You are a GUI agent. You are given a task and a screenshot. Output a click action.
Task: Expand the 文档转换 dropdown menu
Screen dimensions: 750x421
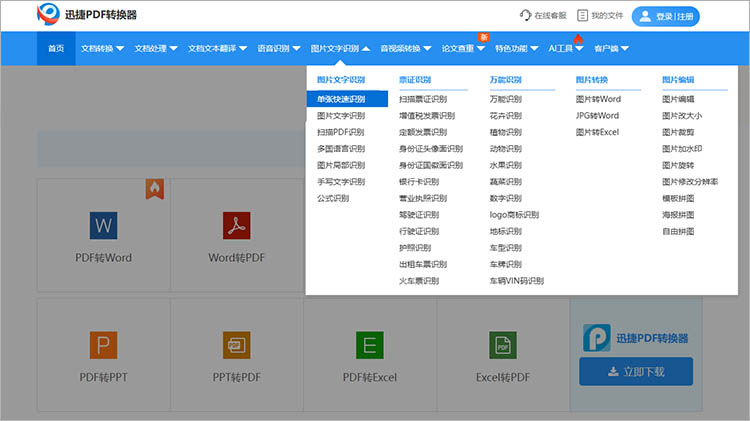coord(102,48)
